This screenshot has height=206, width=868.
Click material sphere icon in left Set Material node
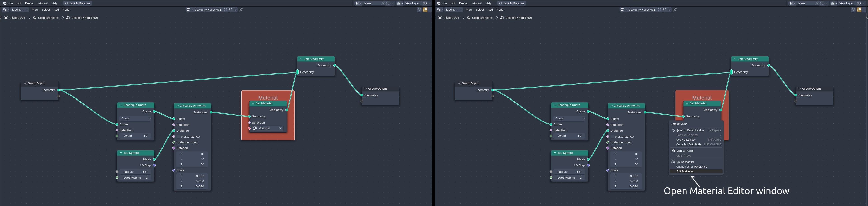tap(255, 129)
